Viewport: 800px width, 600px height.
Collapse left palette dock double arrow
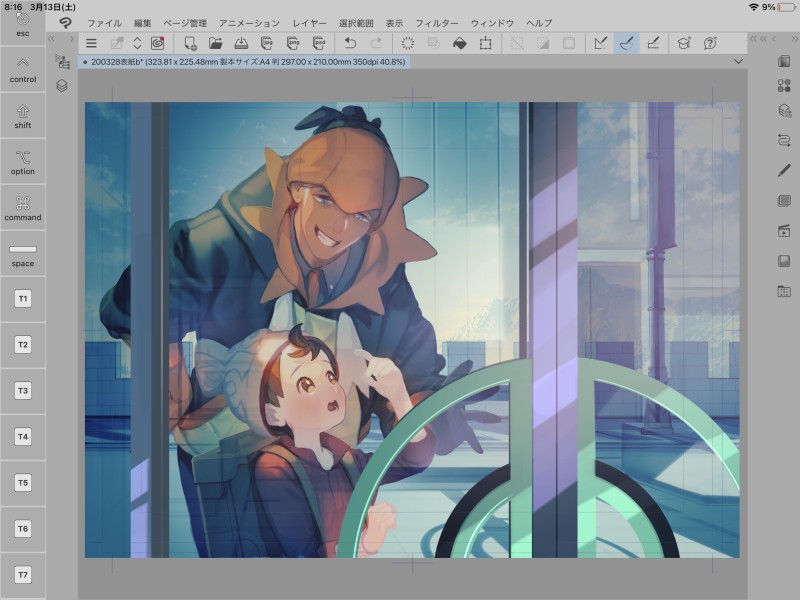[51, 39]
